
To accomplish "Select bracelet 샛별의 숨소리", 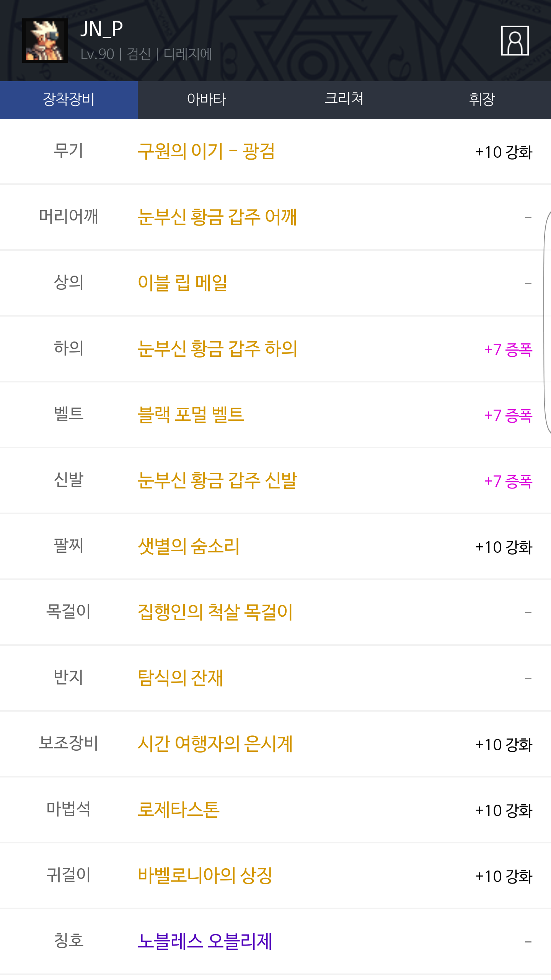I will point(189,546).
